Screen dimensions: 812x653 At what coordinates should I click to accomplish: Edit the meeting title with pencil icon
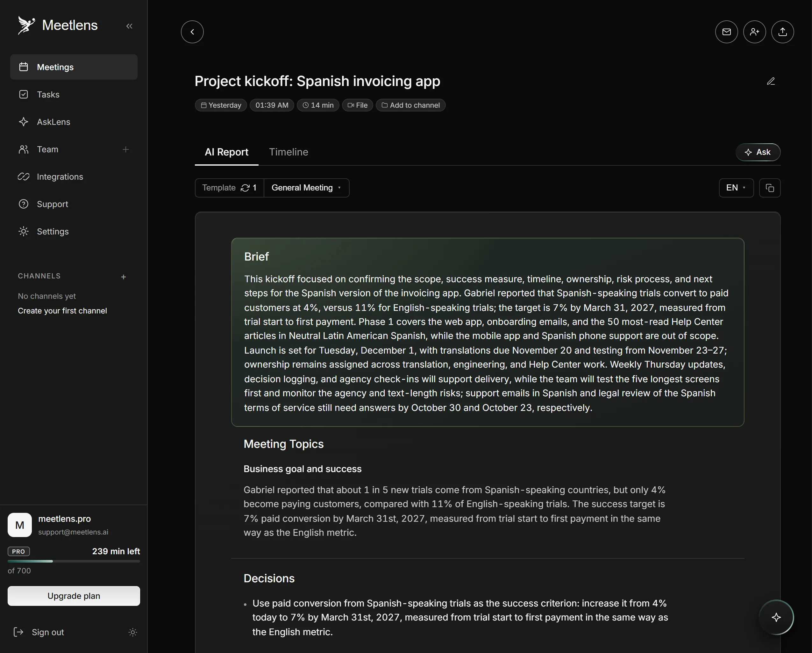[x=771, y=82]
